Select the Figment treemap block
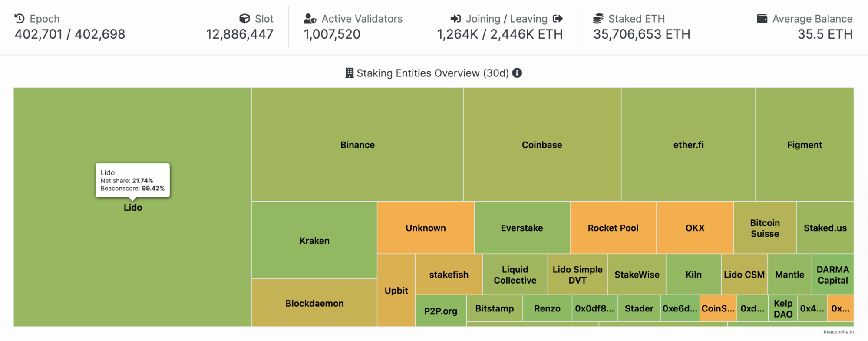The height and width of the screenshot is (341, 868). [x=804, y=145]
